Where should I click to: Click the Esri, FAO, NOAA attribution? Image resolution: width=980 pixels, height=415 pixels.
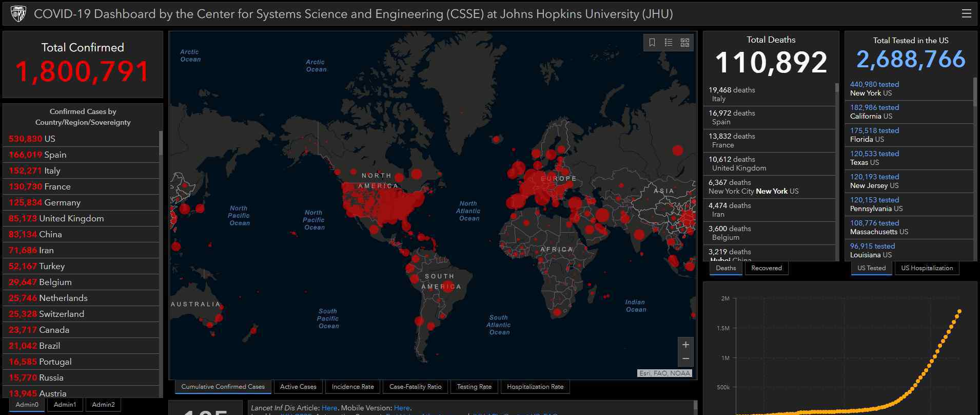pos(665,373)
